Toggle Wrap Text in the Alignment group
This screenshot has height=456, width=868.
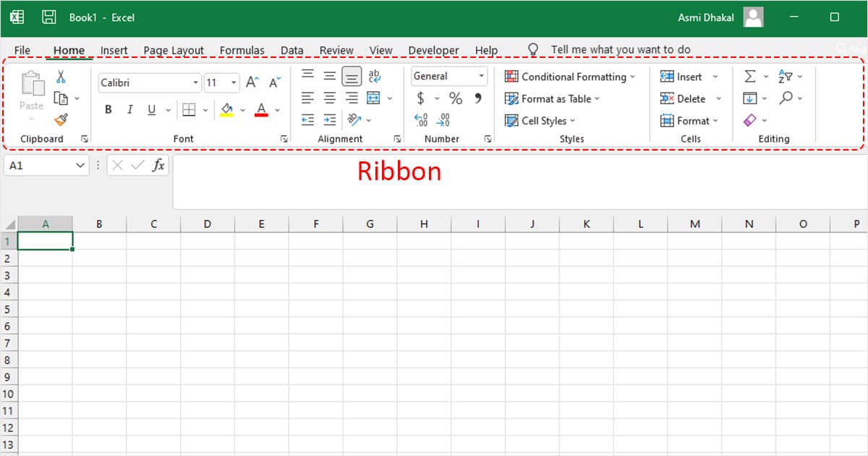pos(374,76)
